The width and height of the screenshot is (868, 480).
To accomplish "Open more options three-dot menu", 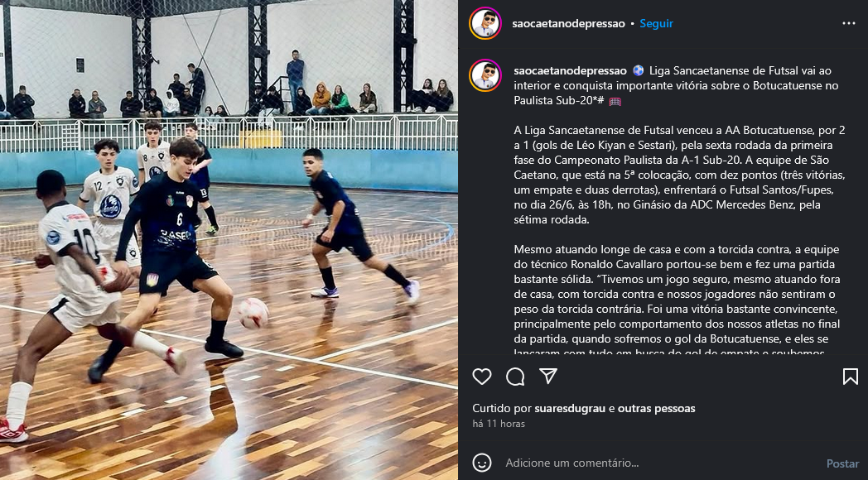I will pyautogui.click(x=849, y=23).
